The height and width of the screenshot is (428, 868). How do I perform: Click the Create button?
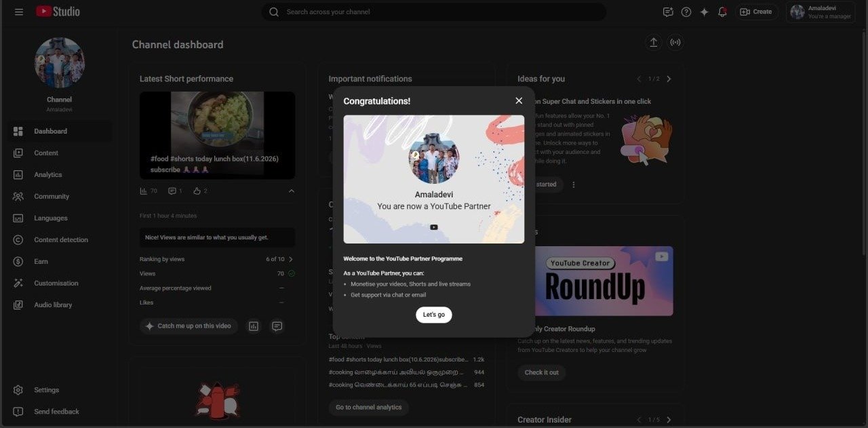point(757,12)
